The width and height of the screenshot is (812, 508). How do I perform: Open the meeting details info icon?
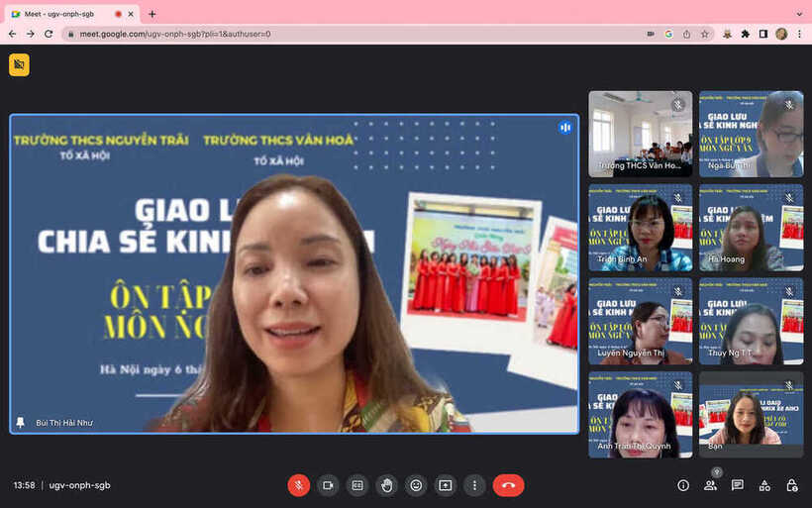click(683, 485)
